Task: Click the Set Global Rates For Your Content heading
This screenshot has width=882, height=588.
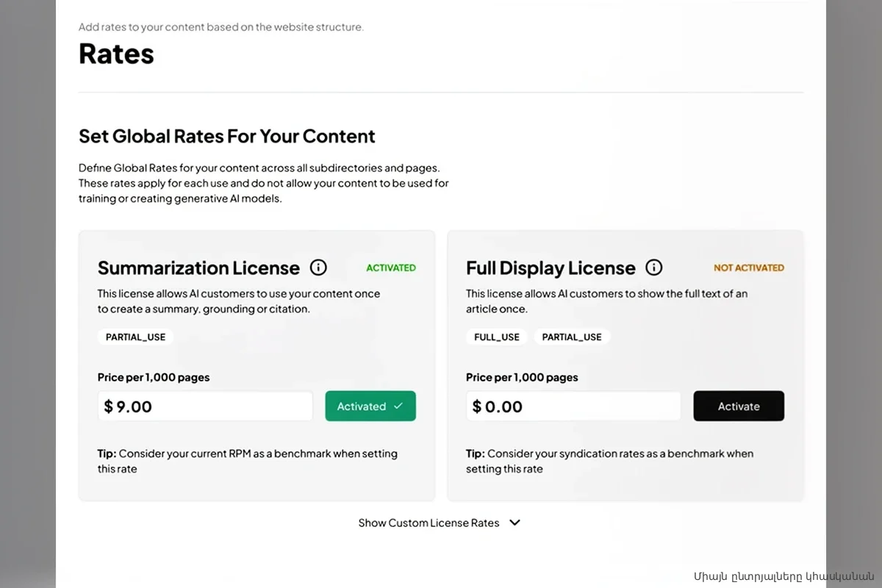Action: point(226,136)
